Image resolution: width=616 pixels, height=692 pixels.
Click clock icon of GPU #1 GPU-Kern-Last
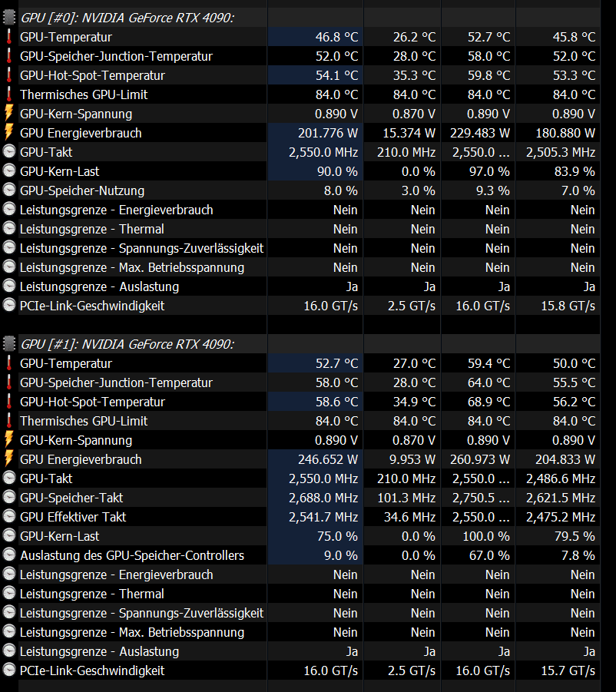click(x=8, y=536)
